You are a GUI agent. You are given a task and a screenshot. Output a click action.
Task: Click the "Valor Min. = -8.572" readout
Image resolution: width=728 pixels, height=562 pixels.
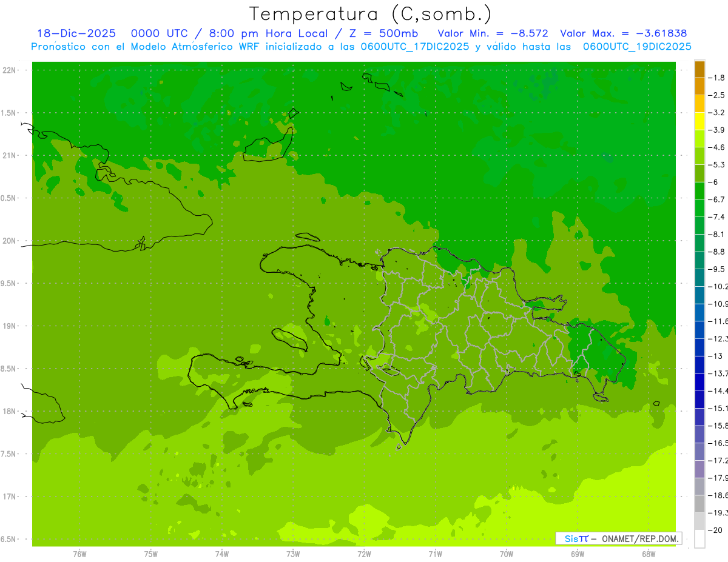click(x=493, y=34)
